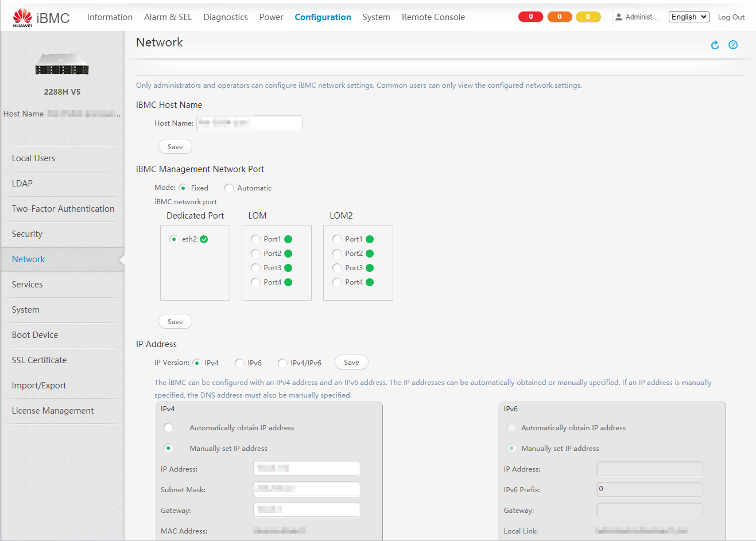Viewport: 756px width, 541px height.
Task: Click the IPv6 Prefix field
Action: [x=649, y=489]
